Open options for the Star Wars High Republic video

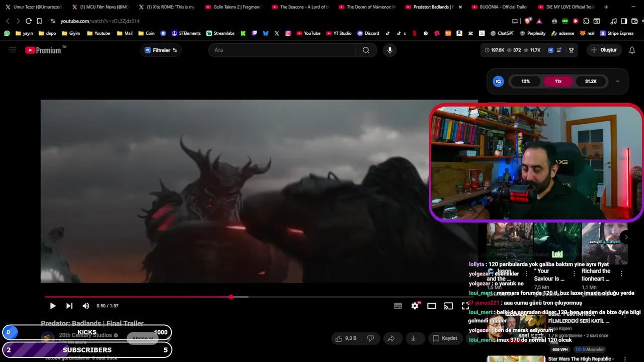(x=625, y=359)
